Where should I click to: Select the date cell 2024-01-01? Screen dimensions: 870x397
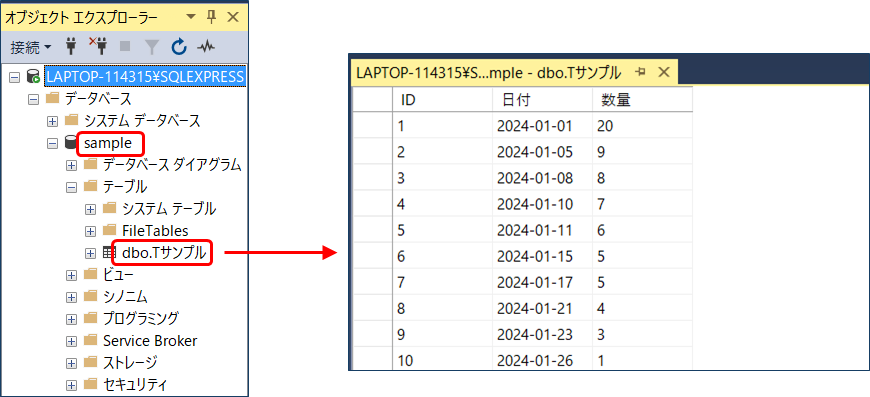pos(542,126)
